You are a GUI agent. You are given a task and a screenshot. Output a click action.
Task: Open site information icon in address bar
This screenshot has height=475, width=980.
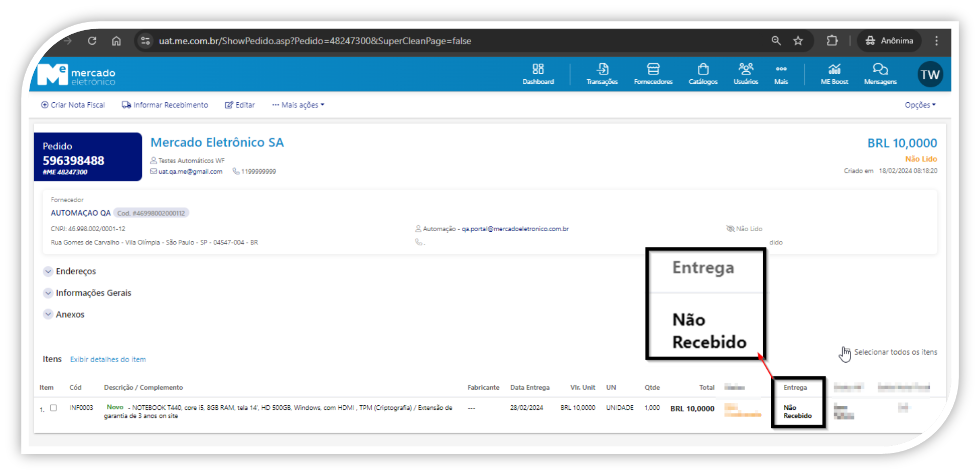click(146, 41)
